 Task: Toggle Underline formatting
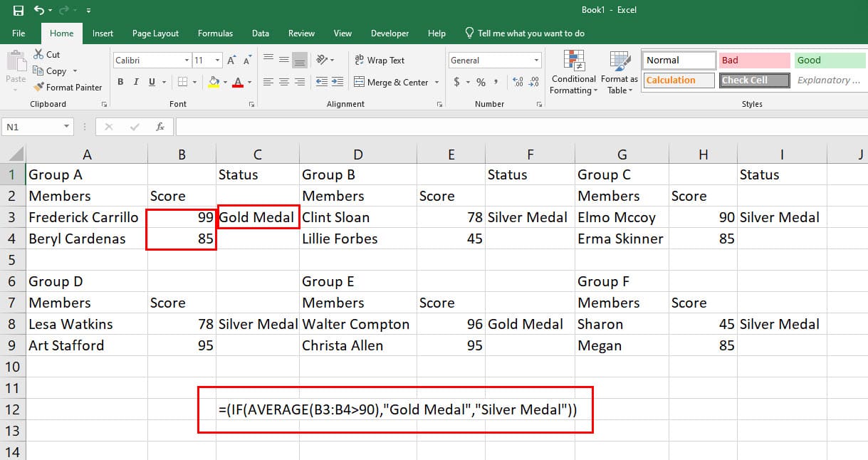[152, 83]
